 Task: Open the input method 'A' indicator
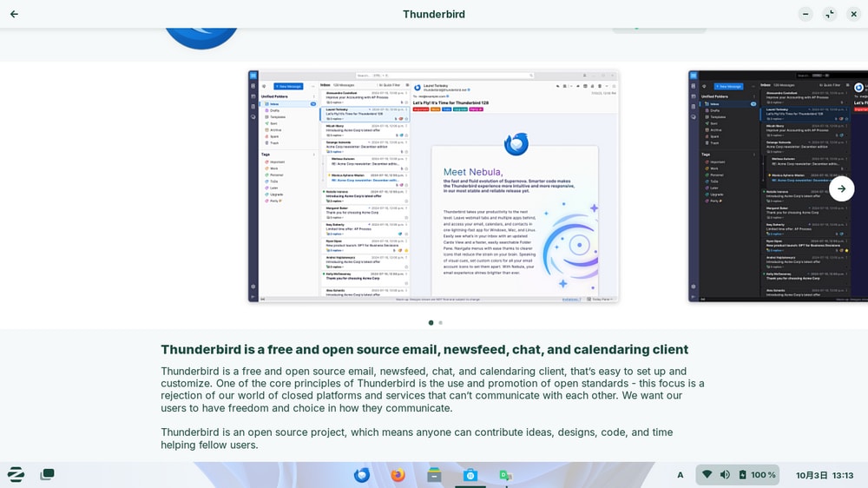pyautogui.click(x=681, y=475)
